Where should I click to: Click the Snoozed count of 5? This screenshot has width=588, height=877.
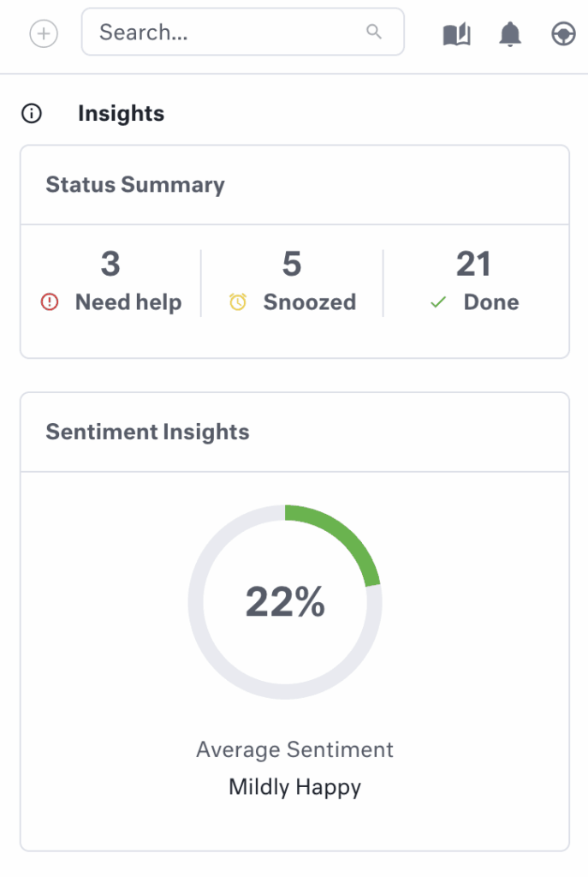click(292, 265)
